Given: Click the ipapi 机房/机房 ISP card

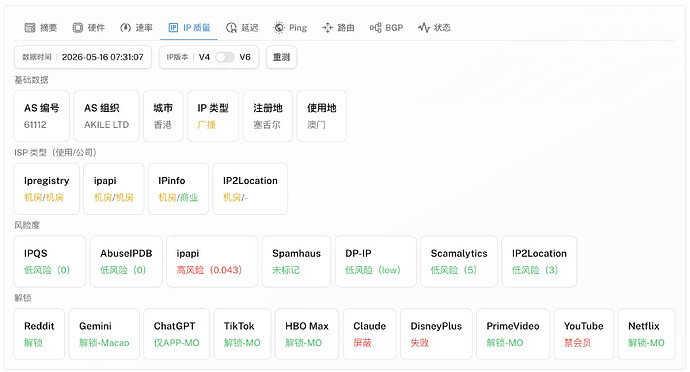Looking at the screenshot, I should (x=114, y=189).
